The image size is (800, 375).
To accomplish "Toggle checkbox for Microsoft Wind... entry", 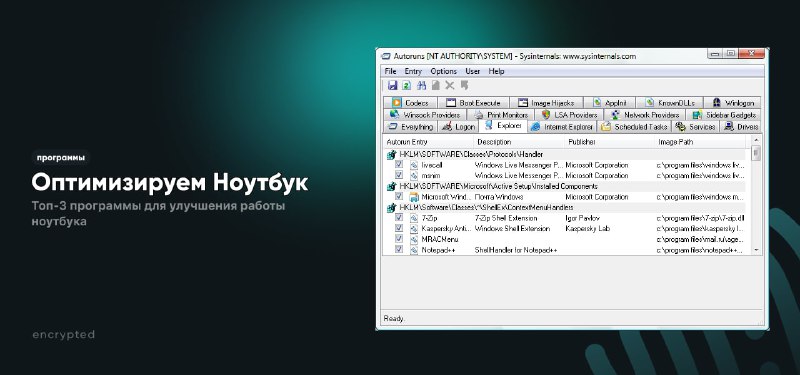I will pyautogui.click(x=399, y=196).
